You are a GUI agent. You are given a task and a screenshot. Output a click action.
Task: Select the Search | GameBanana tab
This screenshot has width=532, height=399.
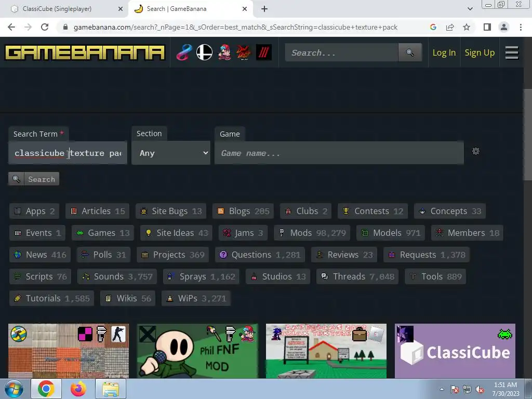tap(190, 9)
